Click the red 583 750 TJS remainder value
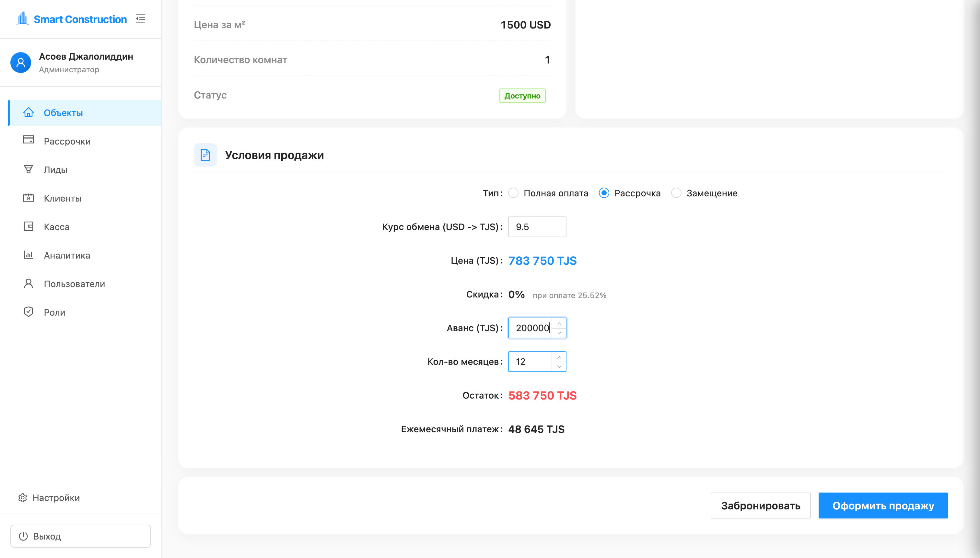Viewport: 980px width, 558px height. click(x=542, y=395)
